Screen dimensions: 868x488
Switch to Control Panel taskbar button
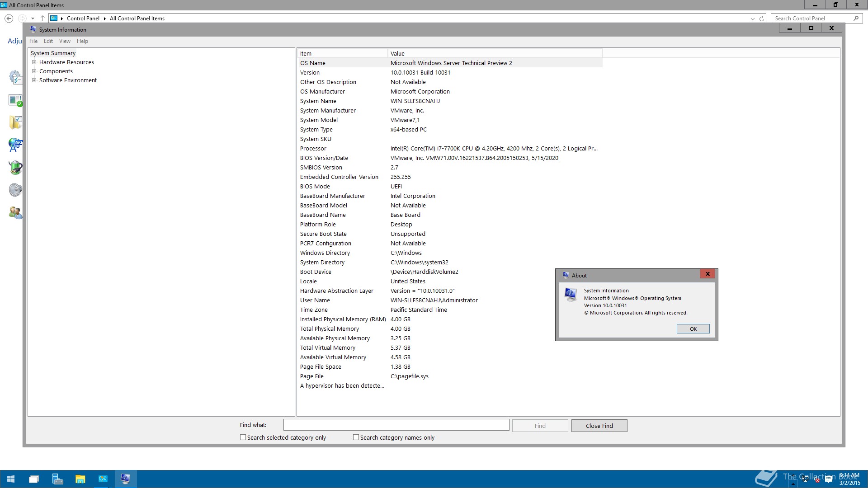pyautogui.click(x=103, y=479)
